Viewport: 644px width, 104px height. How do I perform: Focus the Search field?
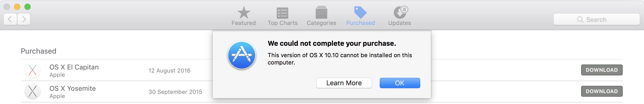[596, 19]
